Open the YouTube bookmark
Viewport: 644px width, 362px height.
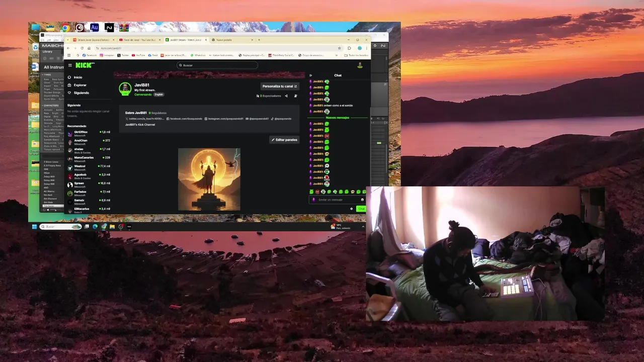coord(138,55)
